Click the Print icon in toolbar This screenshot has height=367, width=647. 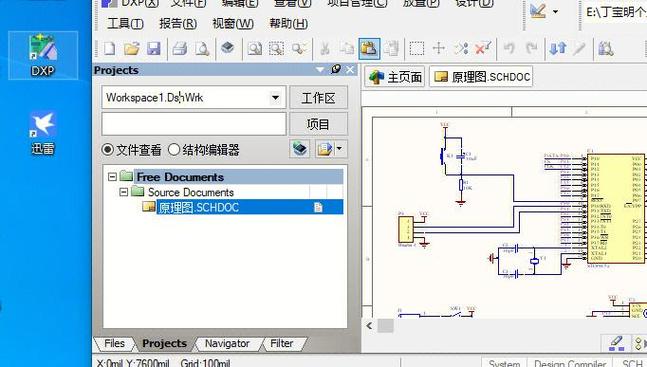[x=180, y=49]
